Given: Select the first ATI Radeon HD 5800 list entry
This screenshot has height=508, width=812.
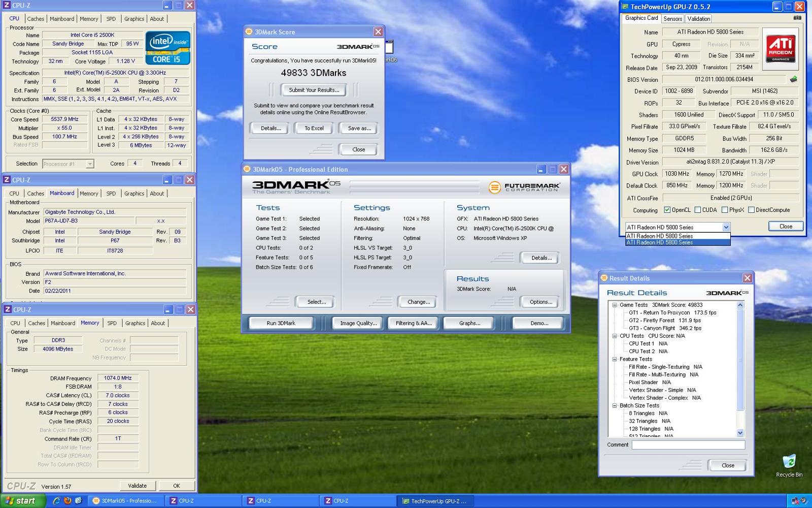Looking at the screenshot, I should coord(678,236).
